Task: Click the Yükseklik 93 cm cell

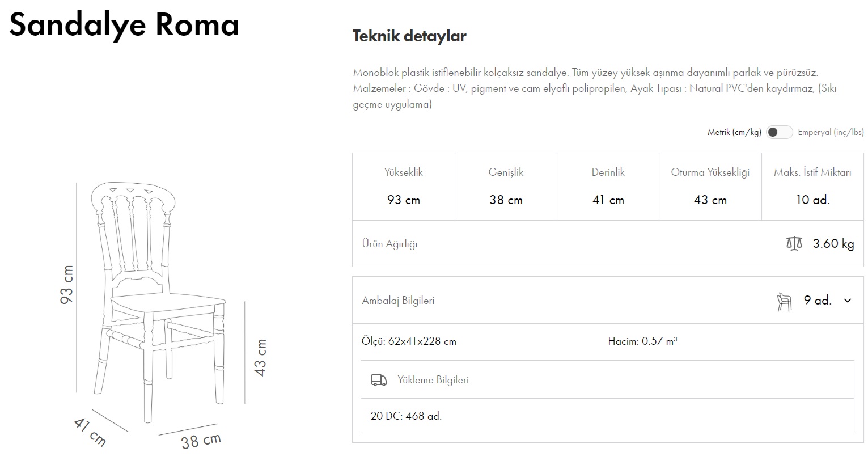Action: [404, 186]
